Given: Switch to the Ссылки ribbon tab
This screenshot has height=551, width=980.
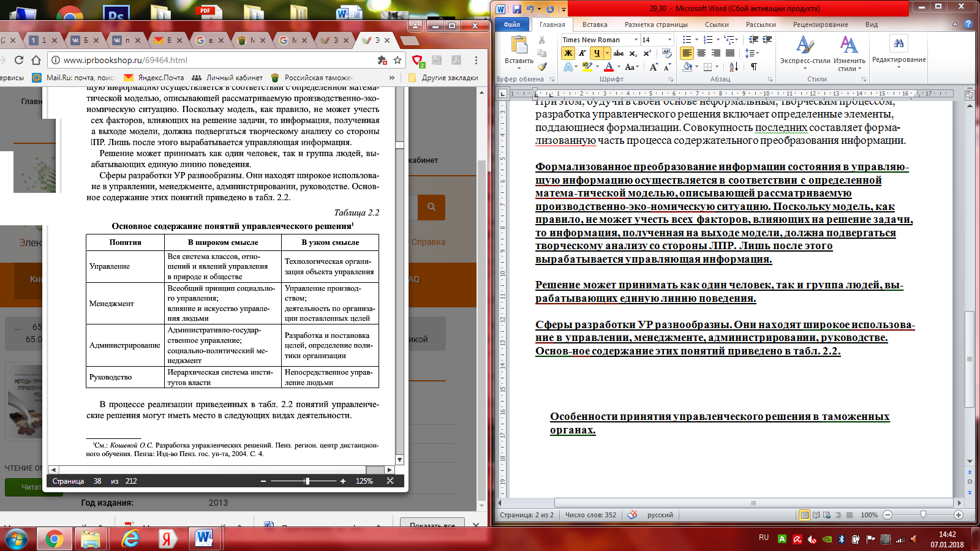Looking at the screenshot, I should (x=717, y=24).
